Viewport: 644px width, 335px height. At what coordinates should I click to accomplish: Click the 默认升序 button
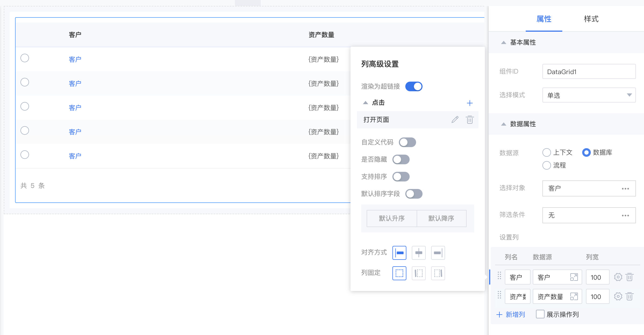392,219
